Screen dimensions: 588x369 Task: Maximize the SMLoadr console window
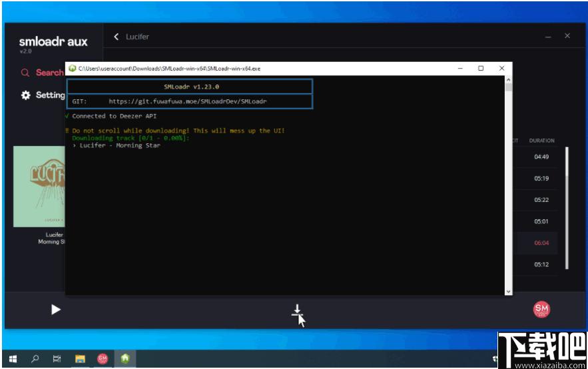(481, 68)
